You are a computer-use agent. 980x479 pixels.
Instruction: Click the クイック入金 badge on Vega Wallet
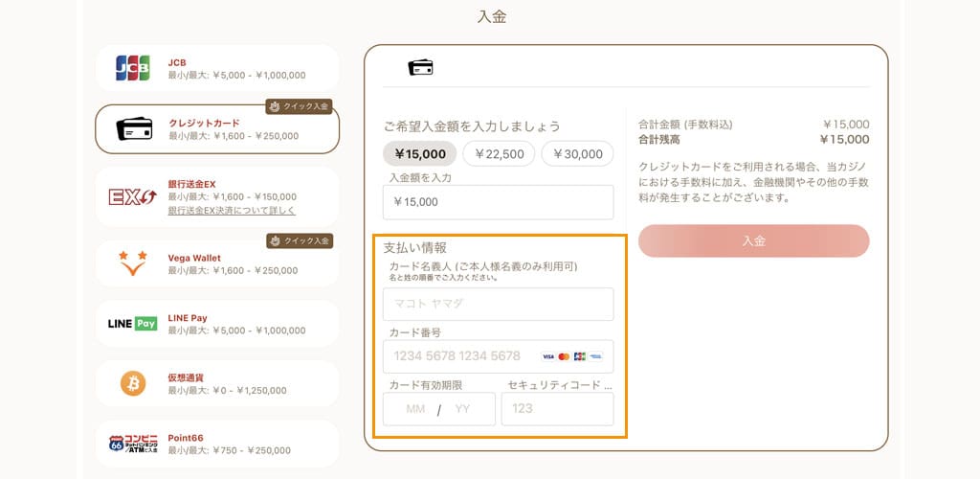pos(300,240)
